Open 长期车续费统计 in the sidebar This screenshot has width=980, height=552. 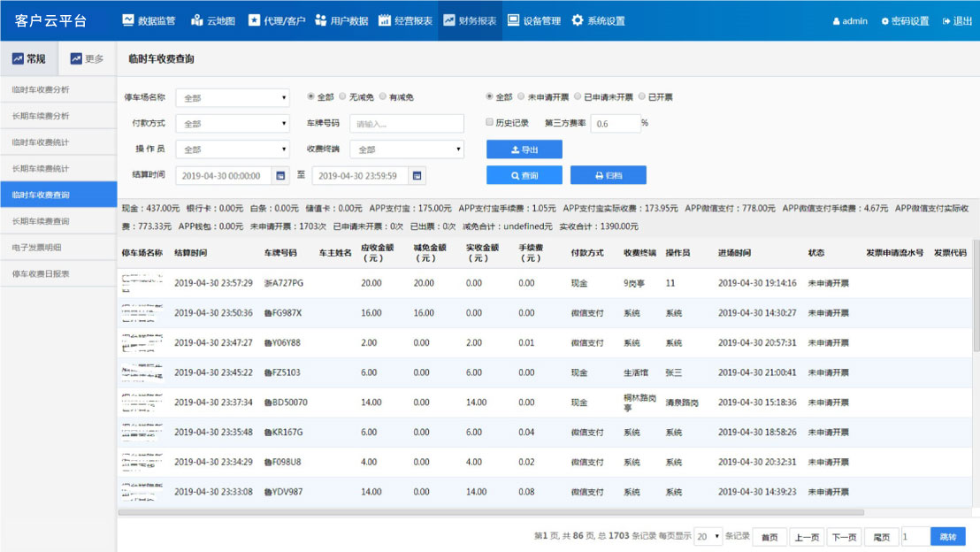(x=58, y=168)
